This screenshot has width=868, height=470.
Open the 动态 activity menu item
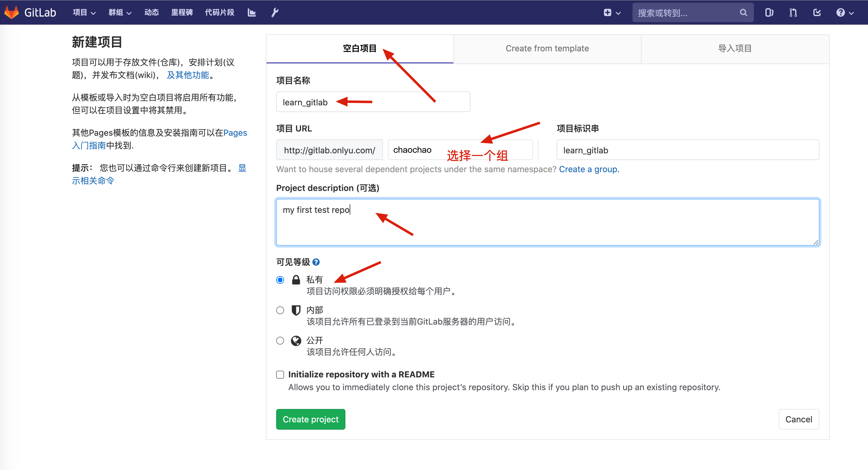point(151,12)
